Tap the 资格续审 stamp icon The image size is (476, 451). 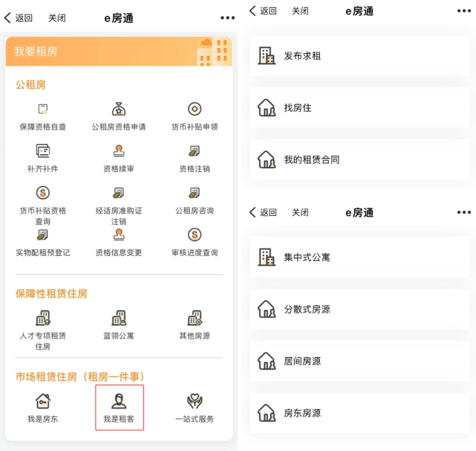119,151
